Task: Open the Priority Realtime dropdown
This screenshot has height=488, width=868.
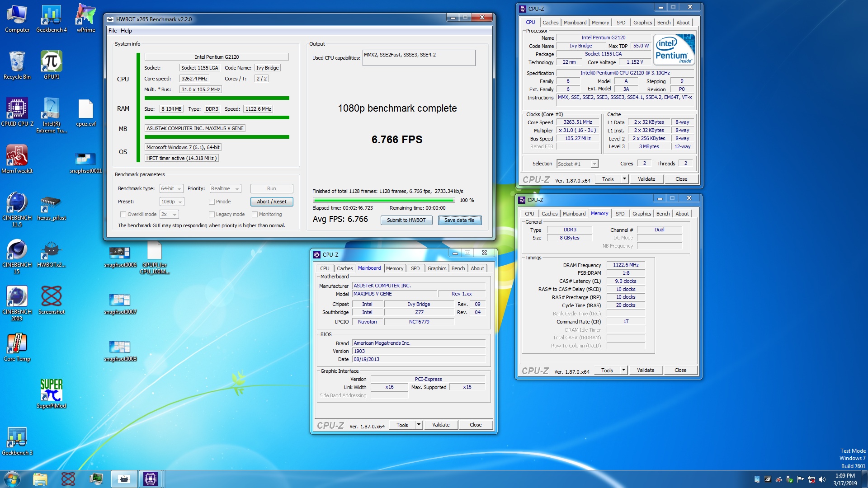Action: coord(225,188)
